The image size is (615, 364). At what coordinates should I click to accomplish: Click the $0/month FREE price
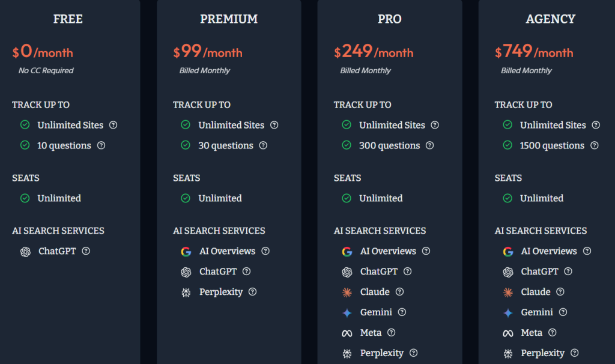(43, 52)
